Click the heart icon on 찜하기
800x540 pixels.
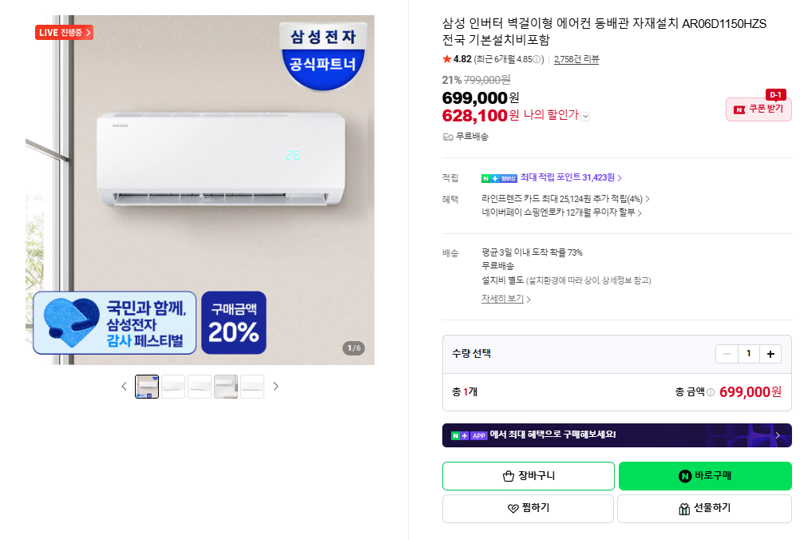(x=513, y=508)
